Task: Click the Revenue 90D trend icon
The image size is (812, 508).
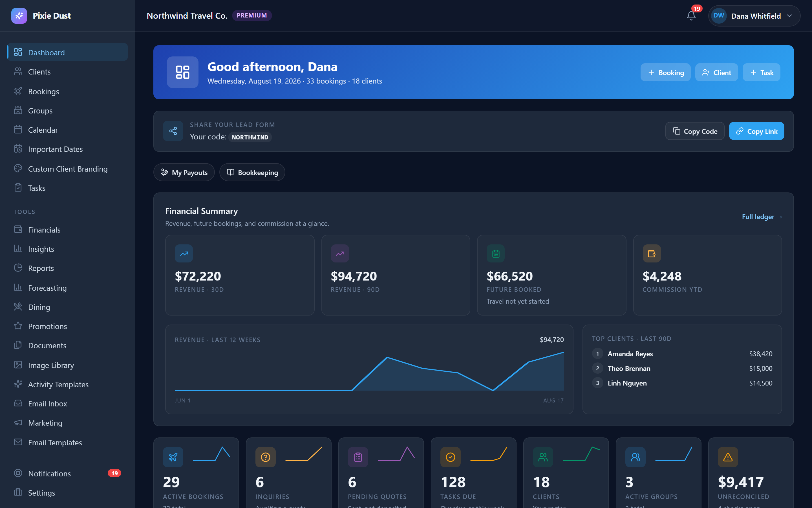Action: click(x=340, y=254)
